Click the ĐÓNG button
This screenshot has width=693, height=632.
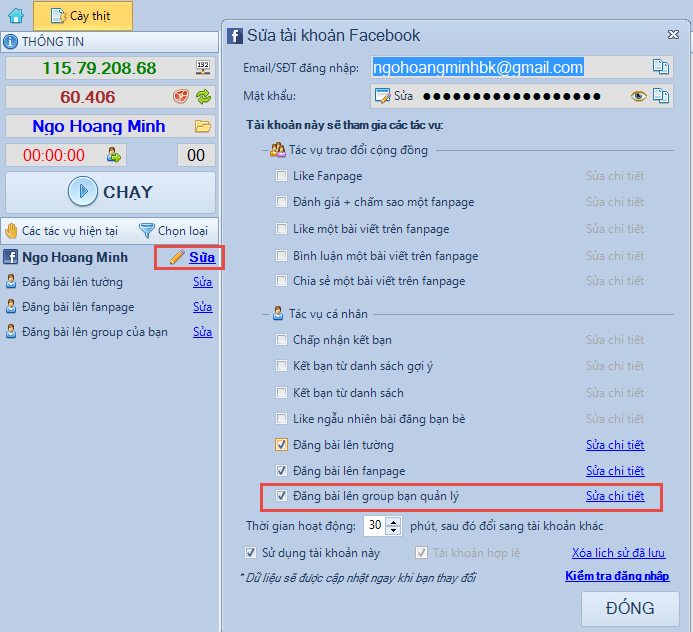(x=630, y=609)
